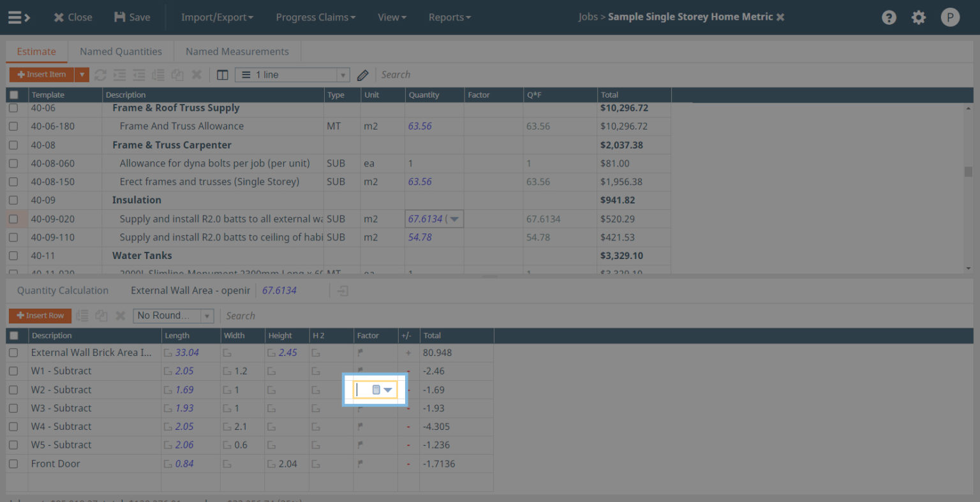
Task: Check the row for Front Door
Action: pyautogui.click(x=14, y=464)
